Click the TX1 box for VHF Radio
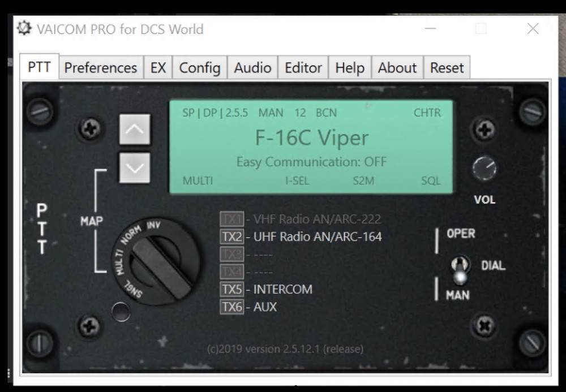 pos(231,219)
